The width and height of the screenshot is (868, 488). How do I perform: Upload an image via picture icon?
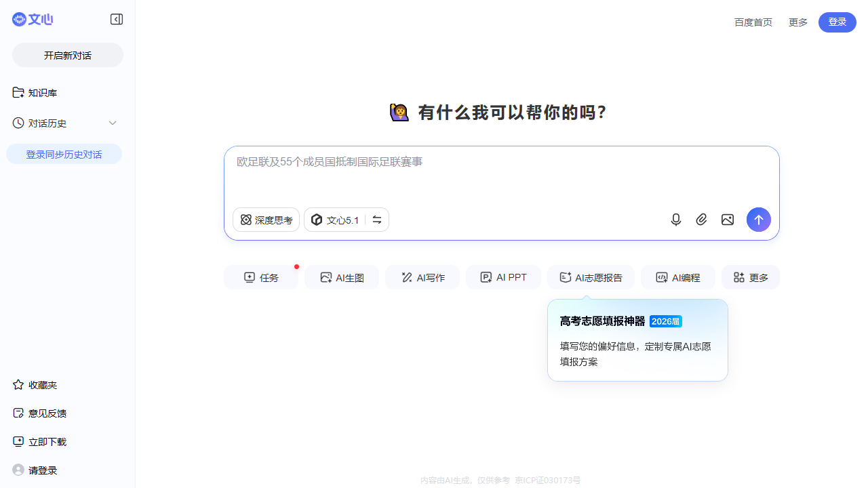(728, 220)
